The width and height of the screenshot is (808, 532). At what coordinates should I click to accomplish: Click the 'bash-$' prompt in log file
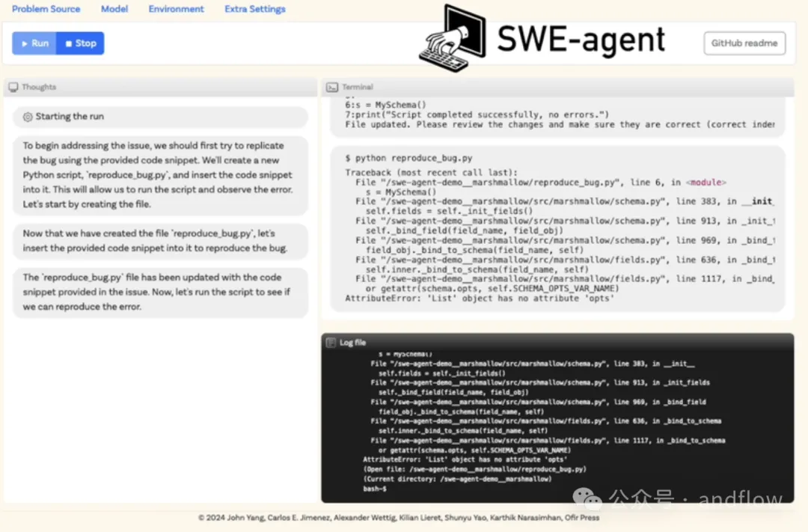[x=375, y=489]
